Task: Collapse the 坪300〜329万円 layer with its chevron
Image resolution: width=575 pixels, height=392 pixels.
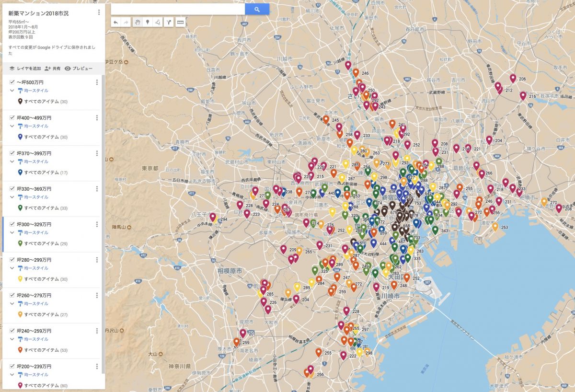Action: [12, 232]
